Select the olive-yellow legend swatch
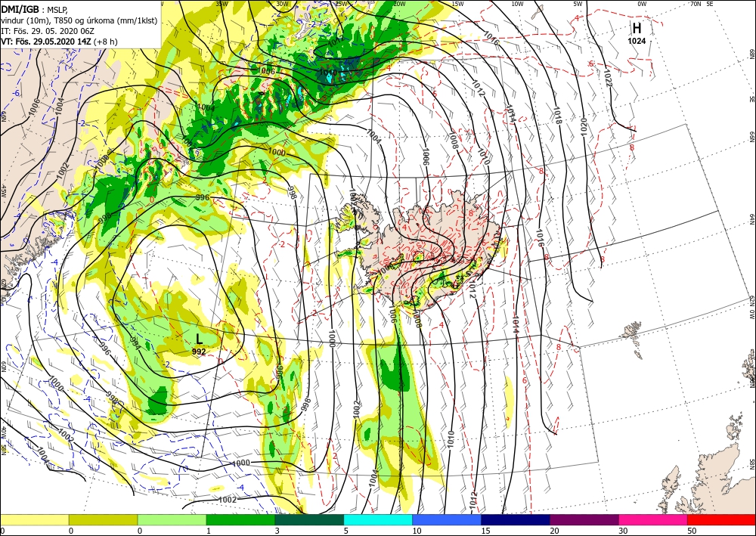 pyautogui.click(x=103, y=519)
